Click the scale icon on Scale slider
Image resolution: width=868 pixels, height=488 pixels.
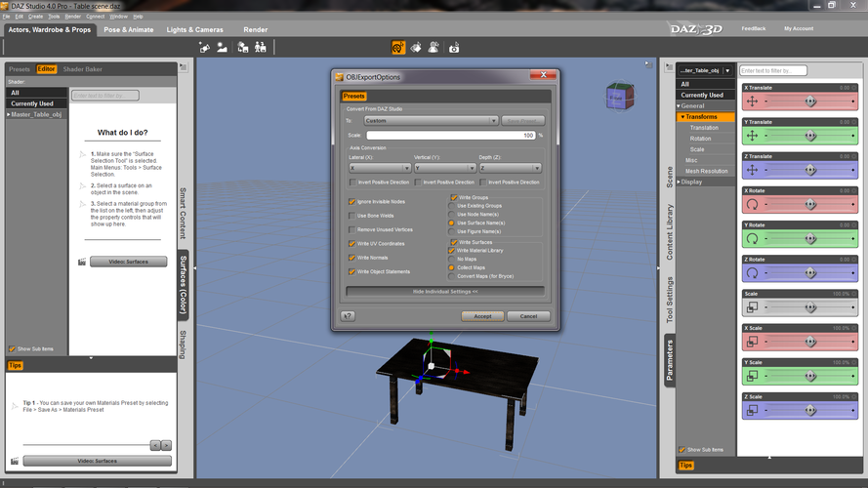[x=752, y=307]
